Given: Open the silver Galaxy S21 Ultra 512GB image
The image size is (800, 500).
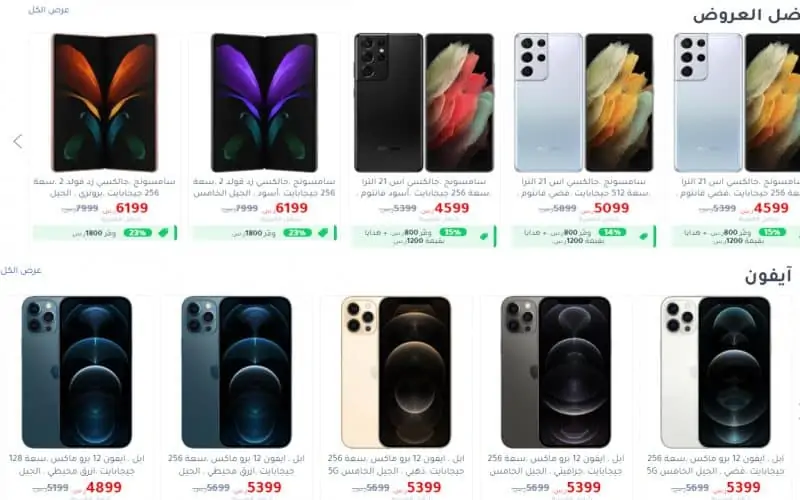Looking at the screenshot, I should [584, 103].
